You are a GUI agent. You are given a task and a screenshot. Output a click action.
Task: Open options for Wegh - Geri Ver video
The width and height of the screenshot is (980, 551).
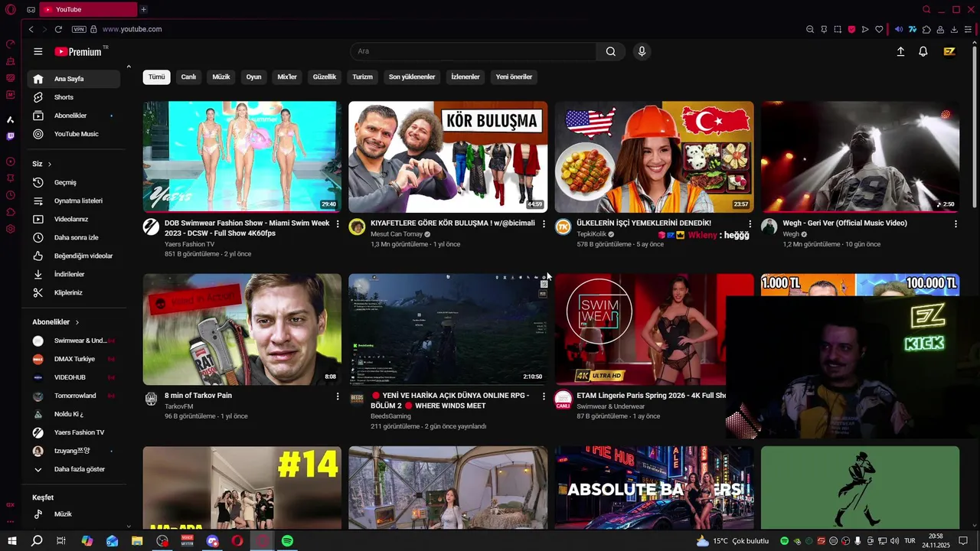[955, 223]
